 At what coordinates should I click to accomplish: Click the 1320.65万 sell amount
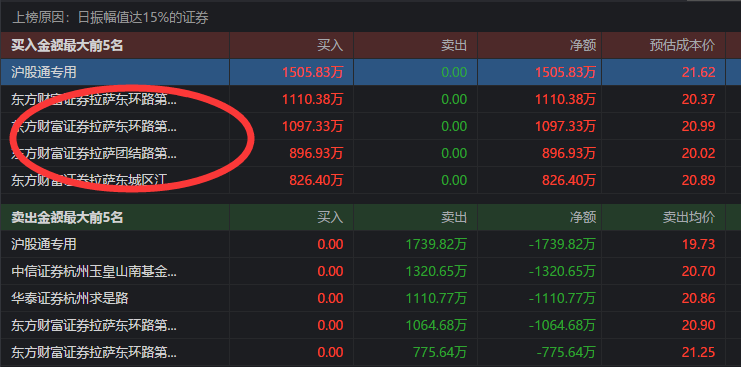(x=436, y=271)
